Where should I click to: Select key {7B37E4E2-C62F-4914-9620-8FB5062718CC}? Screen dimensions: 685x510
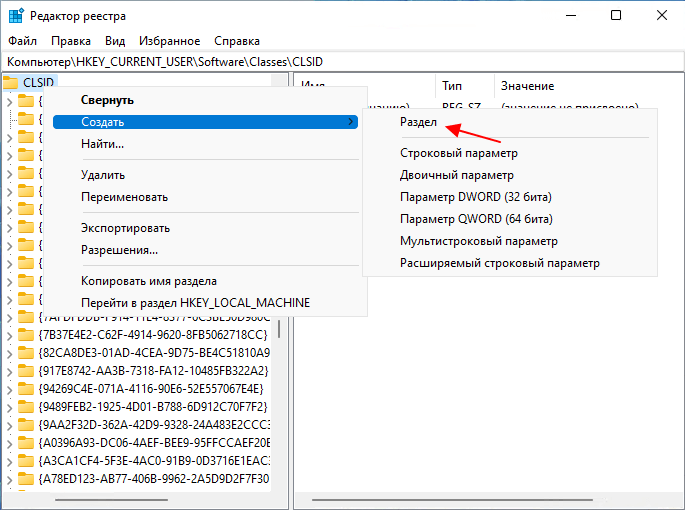coord(153,335)
